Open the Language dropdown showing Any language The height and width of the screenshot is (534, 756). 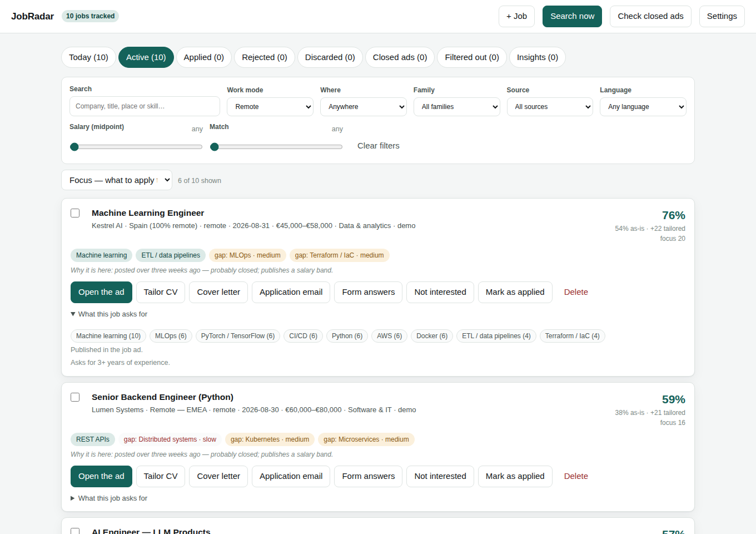point(643,107)
